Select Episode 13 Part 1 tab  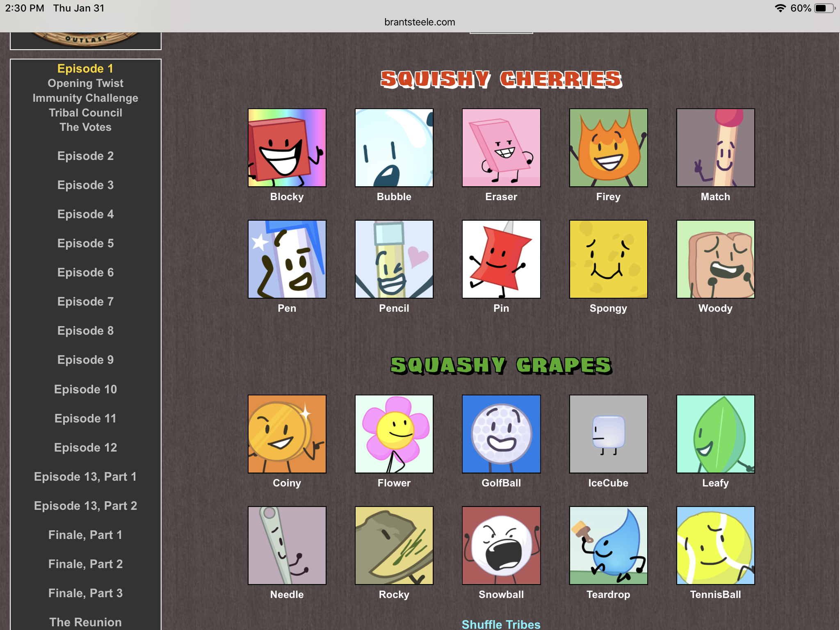pyautogui.click(x=85, y=477)
